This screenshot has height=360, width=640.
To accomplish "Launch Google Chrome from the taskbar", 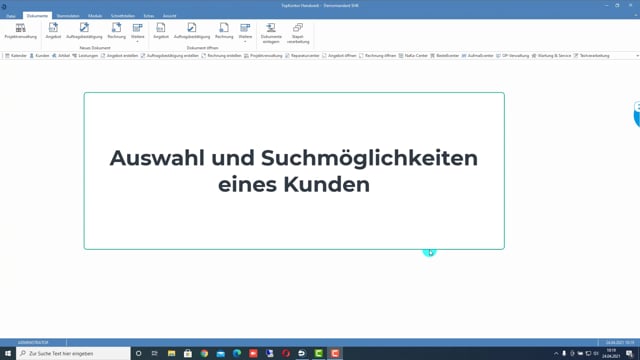I will [x=204, y=353].
